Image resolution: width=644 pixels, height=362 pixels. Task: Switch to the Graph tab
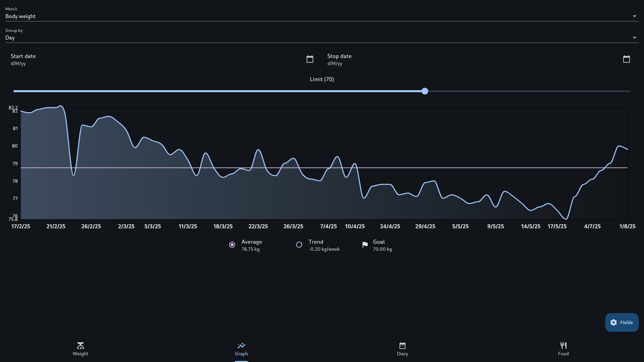coord(241,349)
